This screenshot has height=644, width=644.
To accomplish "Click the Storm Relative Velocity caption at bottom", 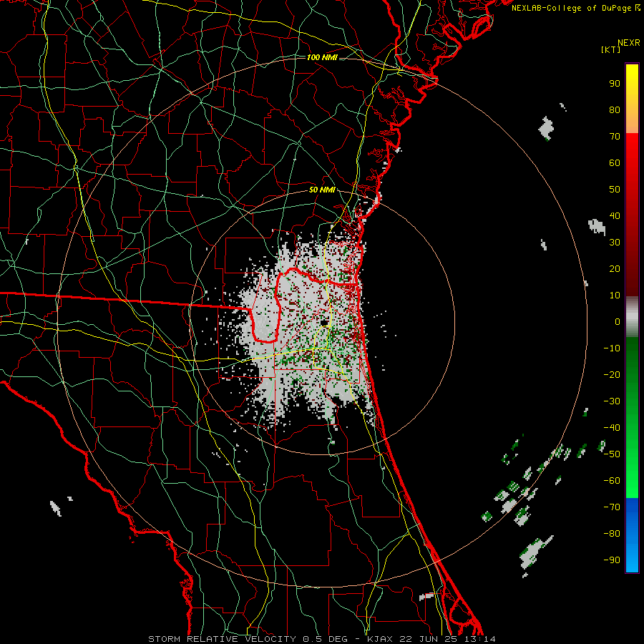I will pyautogui.click(x=321, y=639).
